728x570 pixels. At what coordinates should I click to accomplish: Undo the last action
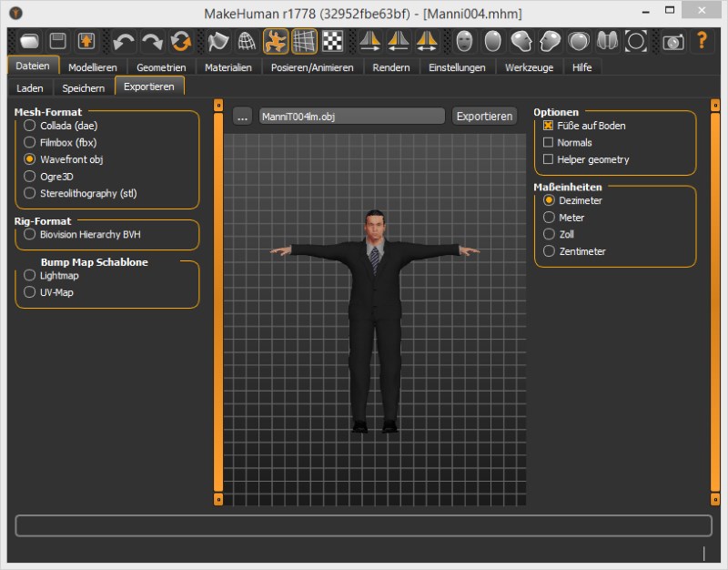click(124, 41)
